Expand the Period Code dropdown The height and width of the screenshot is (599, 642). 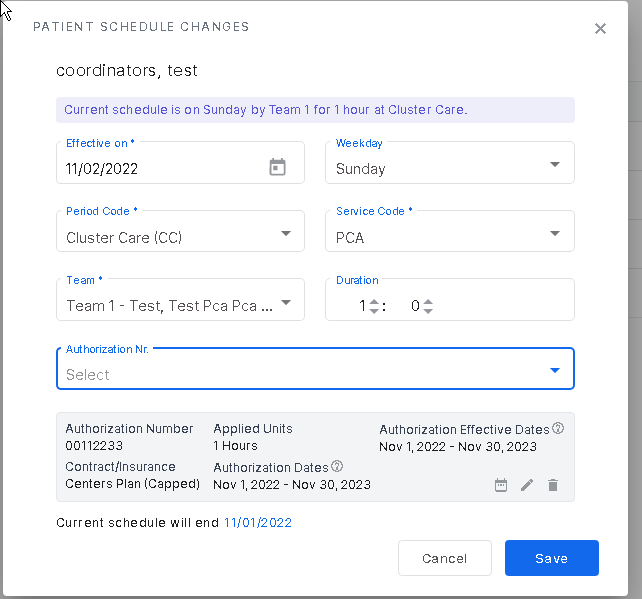point(286,236)
